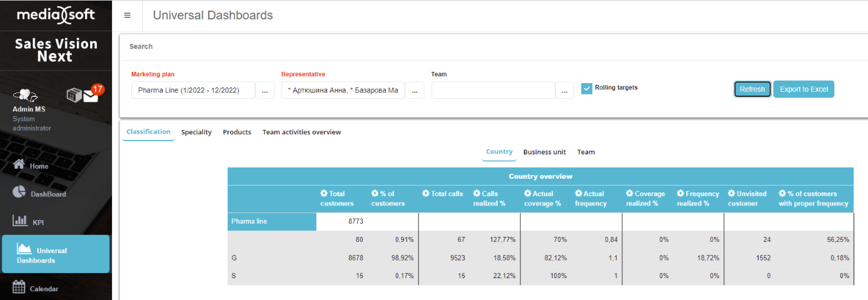Select the Business unit sub-tab
868x300 pixels.
pyautogui.click(x=544, y=152)
